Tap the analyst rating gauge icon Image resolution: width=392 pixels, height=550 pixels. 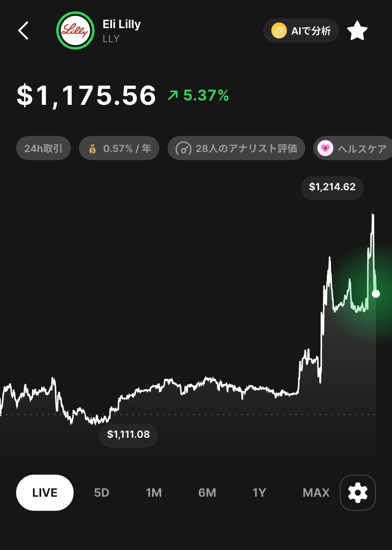coord(184,148)
